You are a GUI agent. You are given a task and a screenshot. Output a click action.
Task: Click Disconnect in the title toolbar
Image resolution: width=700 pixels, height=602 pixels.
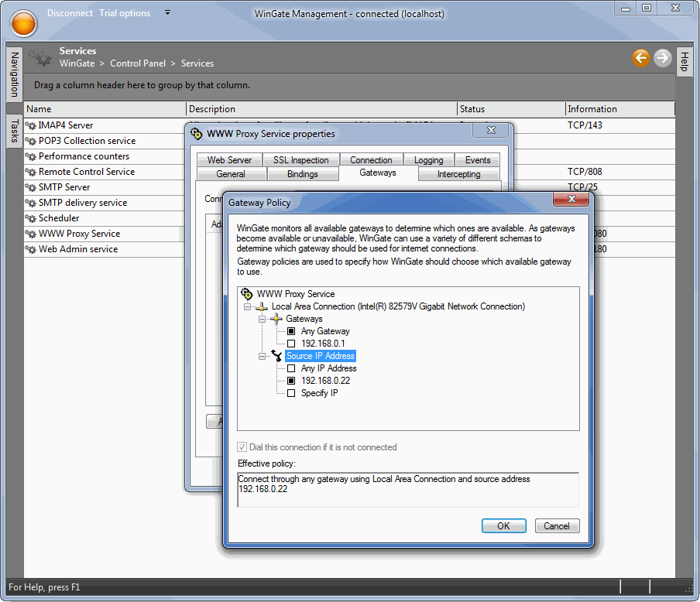70,13
